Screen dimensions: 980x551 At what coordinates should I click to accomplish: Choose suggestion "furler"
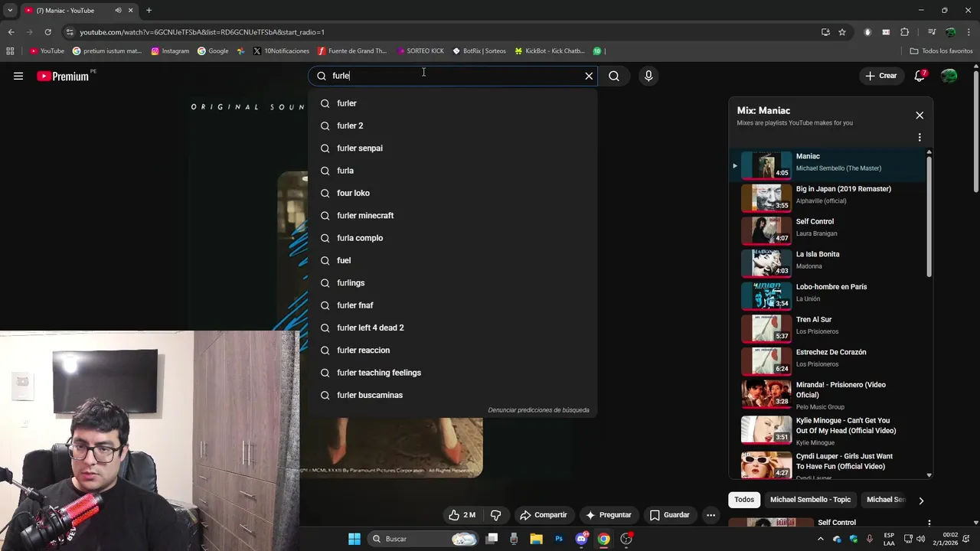click(452, 103)
